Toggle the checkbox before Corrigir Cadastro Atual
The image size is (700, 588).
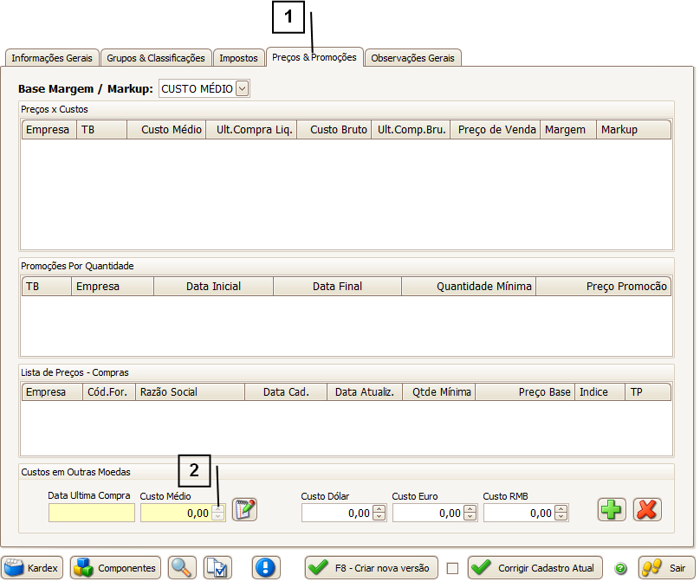coord(452,569)
